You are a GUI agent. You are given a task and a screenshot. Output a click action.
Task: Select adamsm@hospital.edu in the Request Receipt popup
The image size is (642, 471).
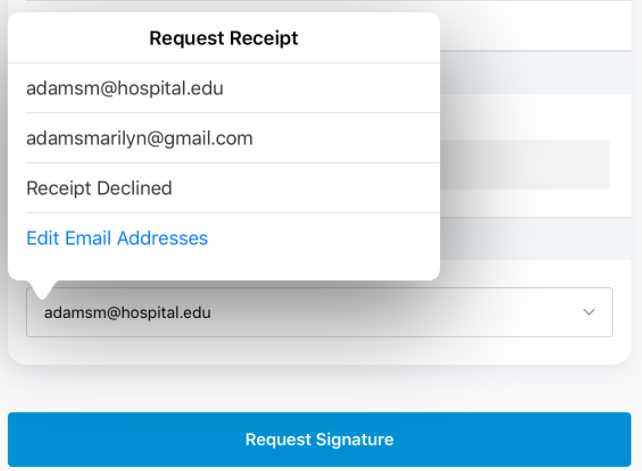pos(124,88)
